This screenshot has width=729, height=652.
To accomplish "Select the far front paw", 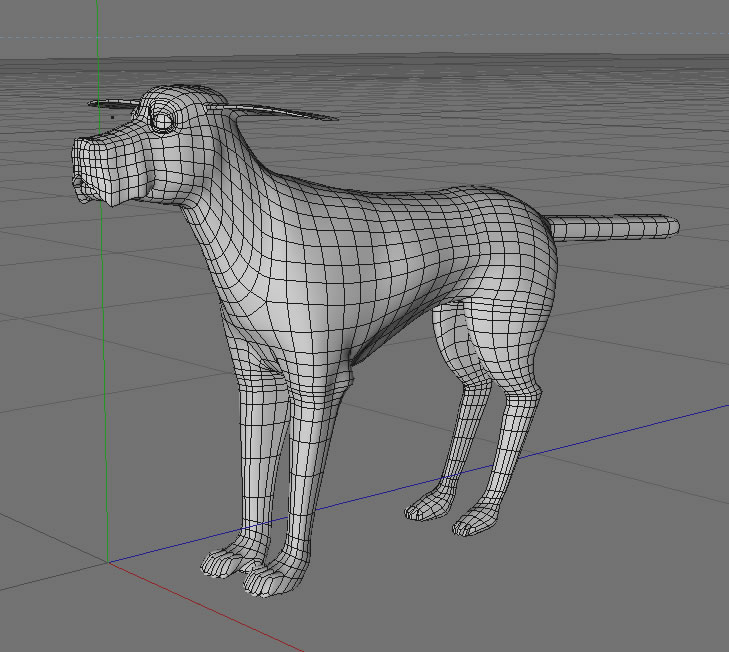I will pos(229,560).
